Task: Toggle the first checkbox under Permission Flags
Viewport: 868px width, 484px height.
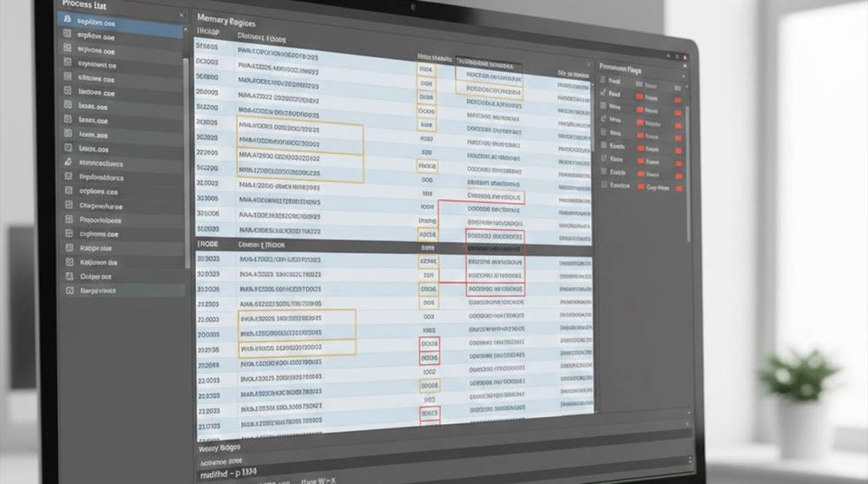Action: pos(603,80)
